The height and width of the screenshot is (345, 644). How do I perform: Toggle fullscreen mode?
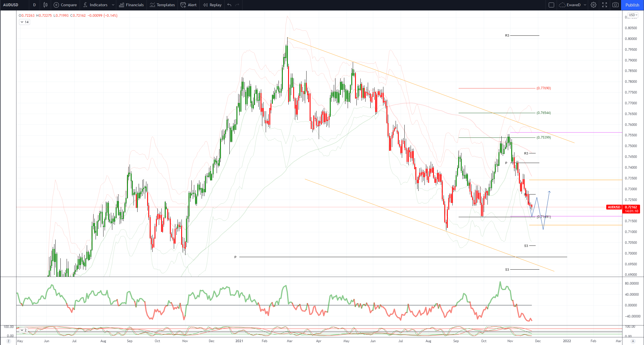point(605,5)
